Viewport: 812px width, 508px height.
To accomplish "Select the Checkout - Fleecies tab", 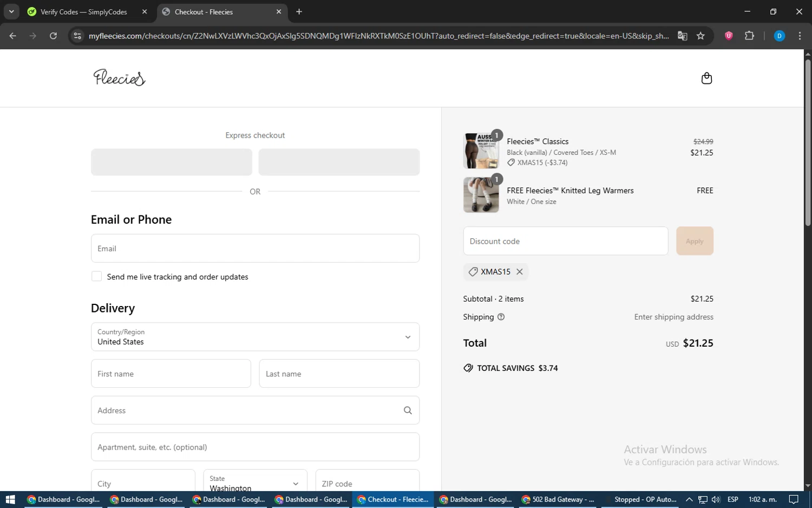I will [x=222, y=11].
